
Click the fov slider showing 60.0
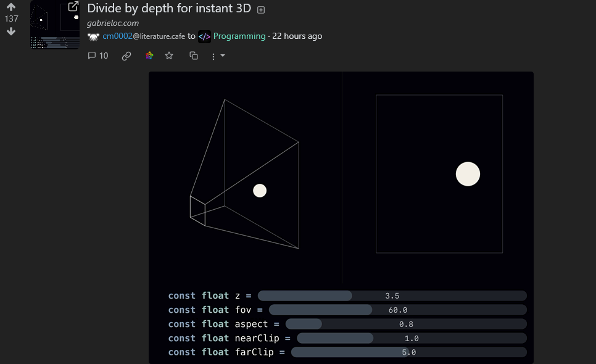(x=397, y=310)
